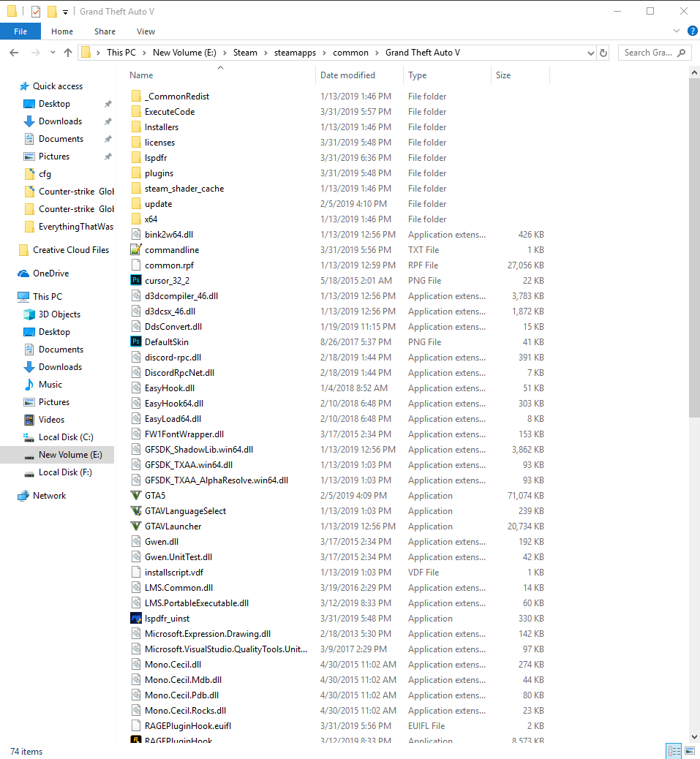
Task: Sort by the Date modified column header
Action: pos(347,75)
